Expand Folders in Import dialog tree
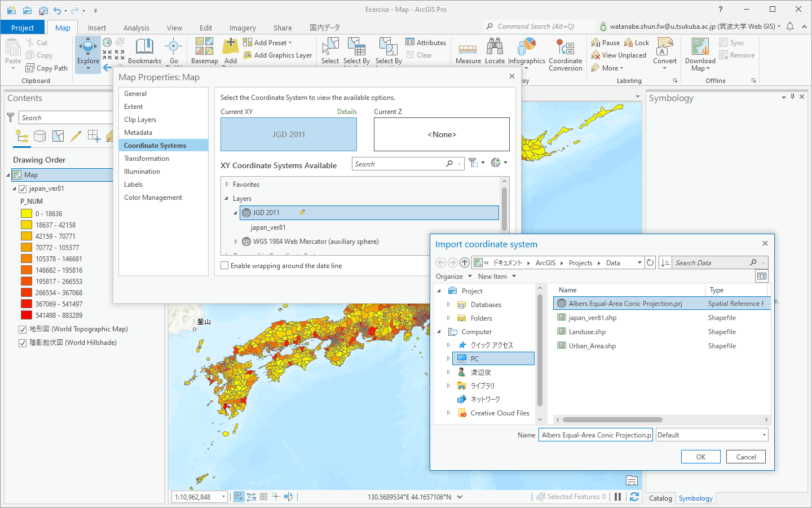The image size is (812, 508). point(449,318)
